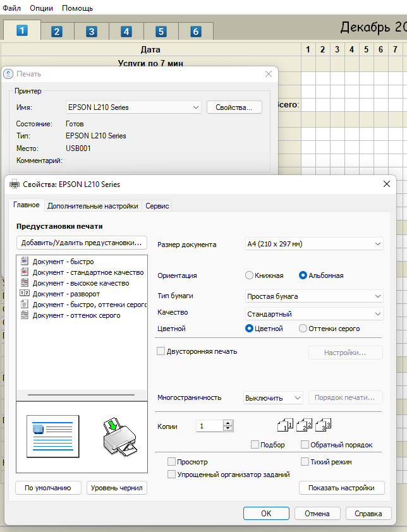407x532 pixels.
Task: Click the 'Уровень чернил' button
Action: (117, 488)
